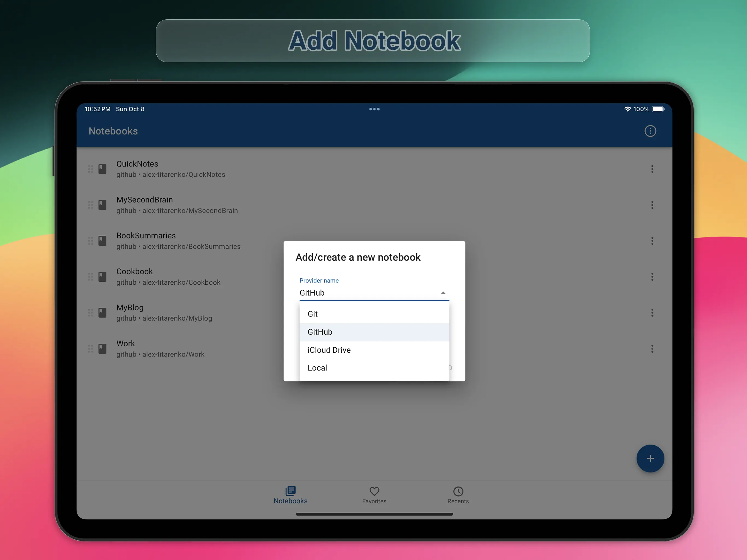Collapse the Provider name dropdown arrow
The image size is (747, 560).
tap(443, 293)
